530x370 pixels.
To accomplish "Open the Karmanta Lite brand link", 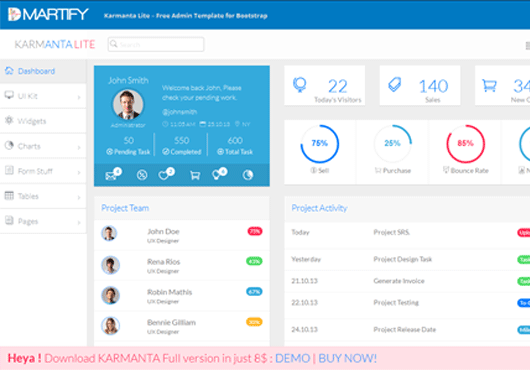I will pyautogui.click(x=55, y=44).
